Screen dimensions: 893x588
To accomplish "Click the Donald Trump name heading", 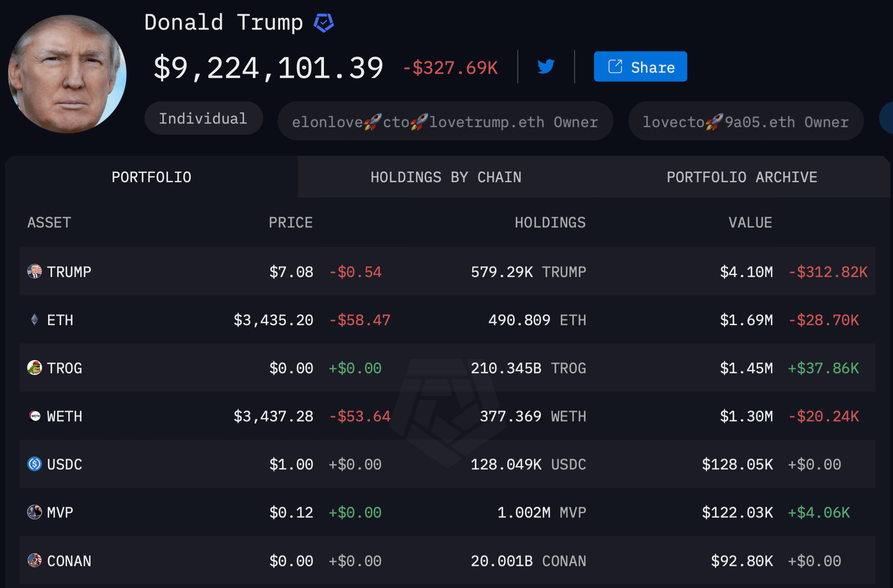I will tap(224, 22).
